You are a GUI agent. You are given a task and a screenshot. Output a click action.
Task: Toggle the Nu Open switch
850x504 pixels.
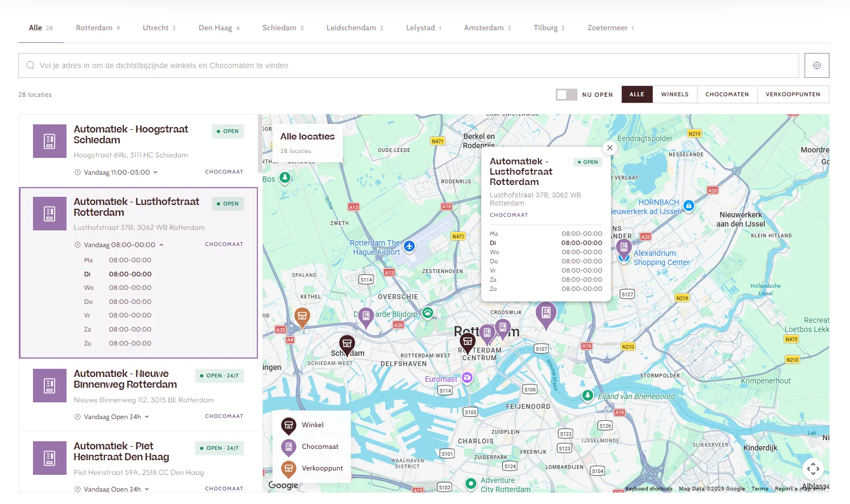(x=566, y=95)
